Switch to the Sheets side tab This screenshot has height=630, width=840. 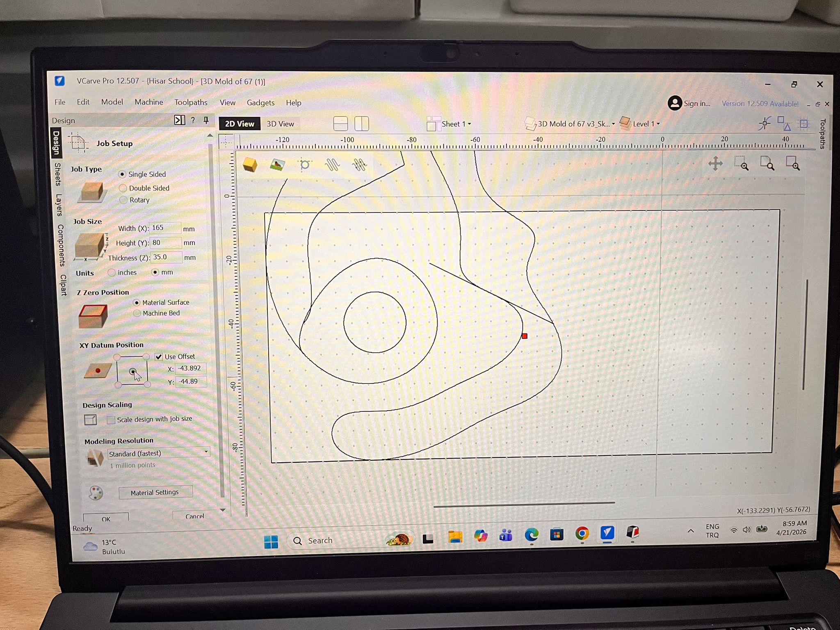pos(58,174)
